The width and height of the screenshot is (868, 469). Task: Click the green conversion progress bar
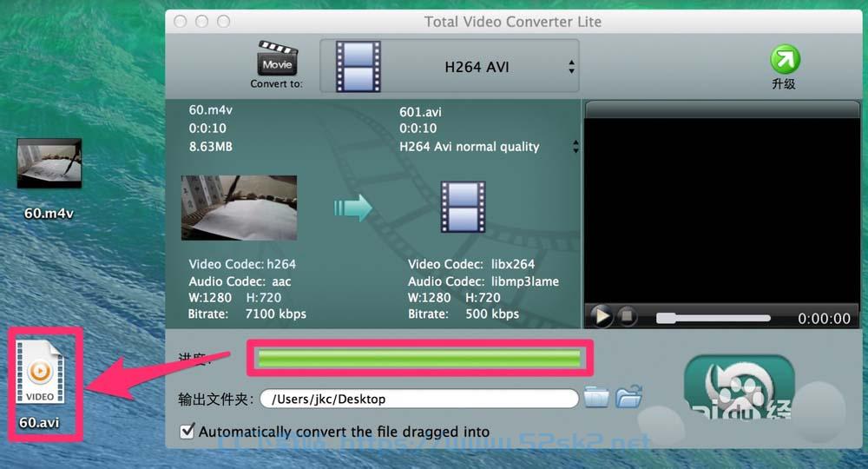(x=419, y=358)
